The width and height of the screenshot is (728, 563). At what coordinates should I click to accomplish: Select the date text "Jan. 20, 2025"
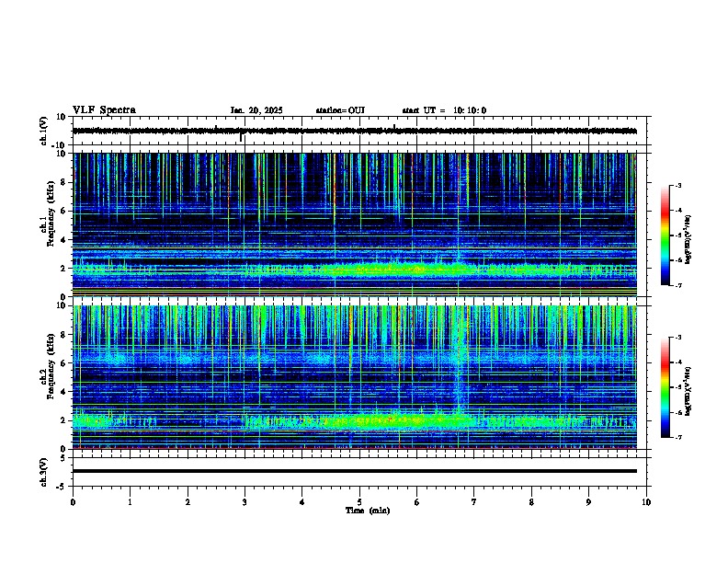256,110
